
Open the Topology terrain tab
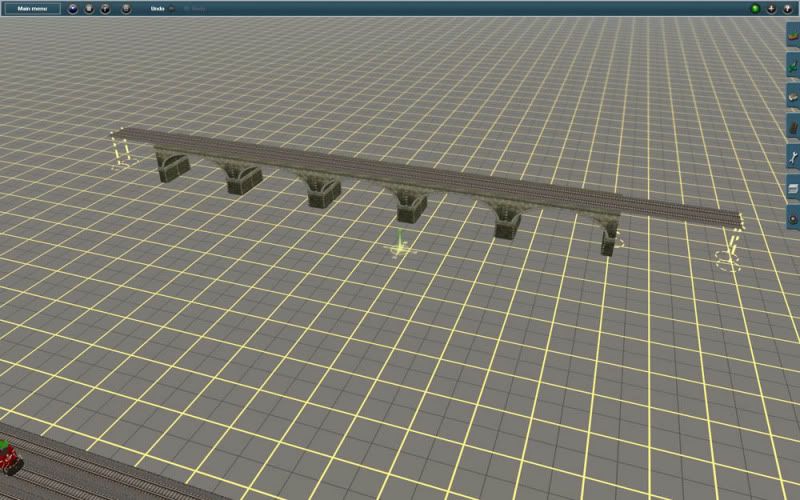click(x=793, y=35)
